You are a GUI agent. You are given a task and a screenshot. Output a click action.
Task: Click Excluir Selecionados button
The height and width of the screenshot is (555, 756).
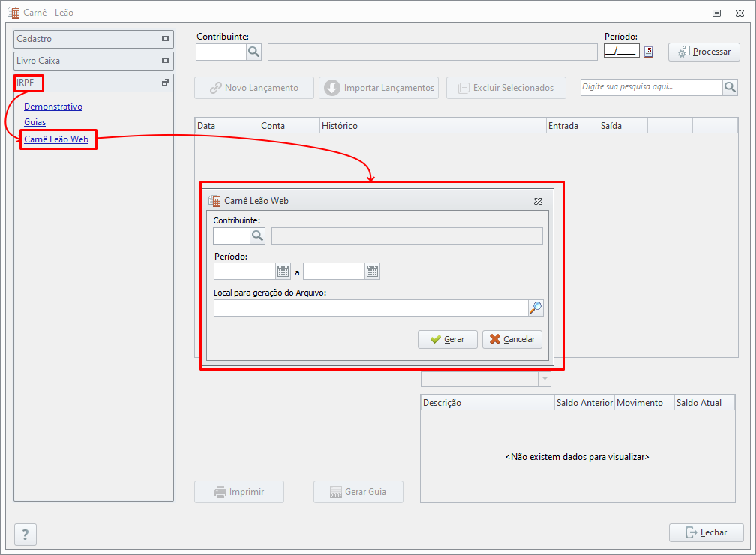coord(505,88)
